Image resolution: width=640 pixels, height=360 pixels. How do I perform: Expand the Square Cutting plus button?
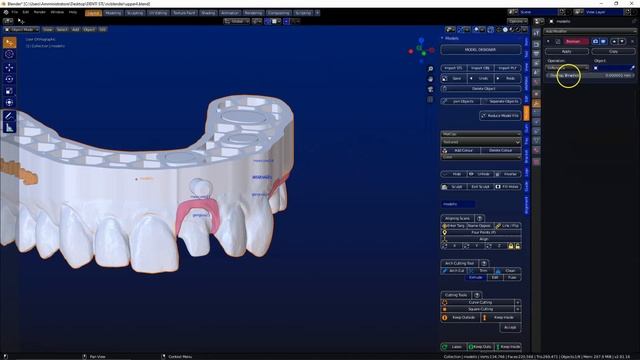pos(518,309)
